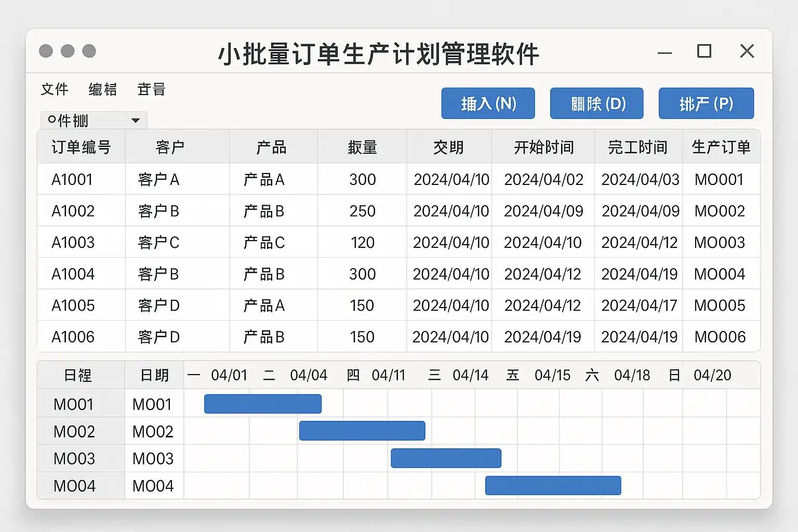Close the window with the X icon
The width and height of the screenshot is (798, 532).
(747, 51)
